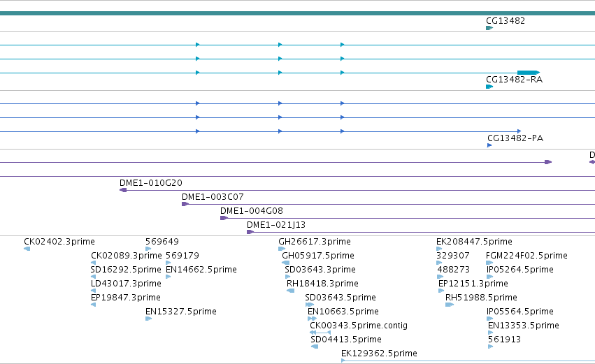
Task: Select the 329307 EST label
Action: point(452,256)
